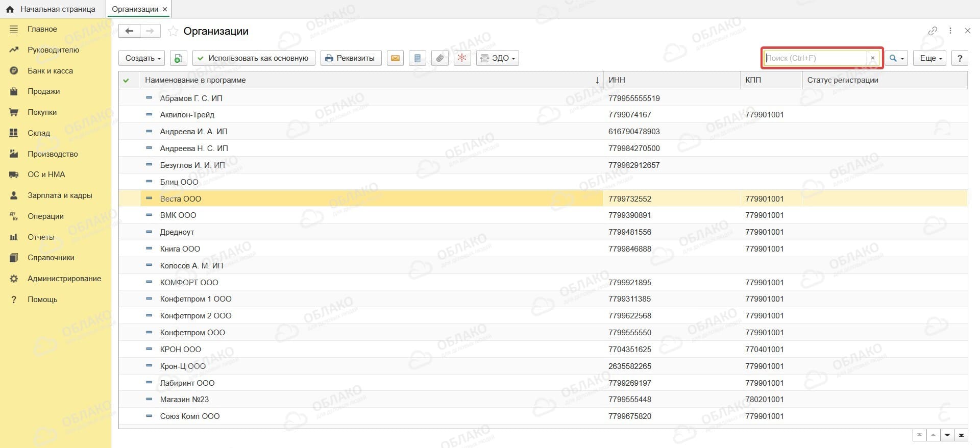Click into the Поиск search field

815,58
